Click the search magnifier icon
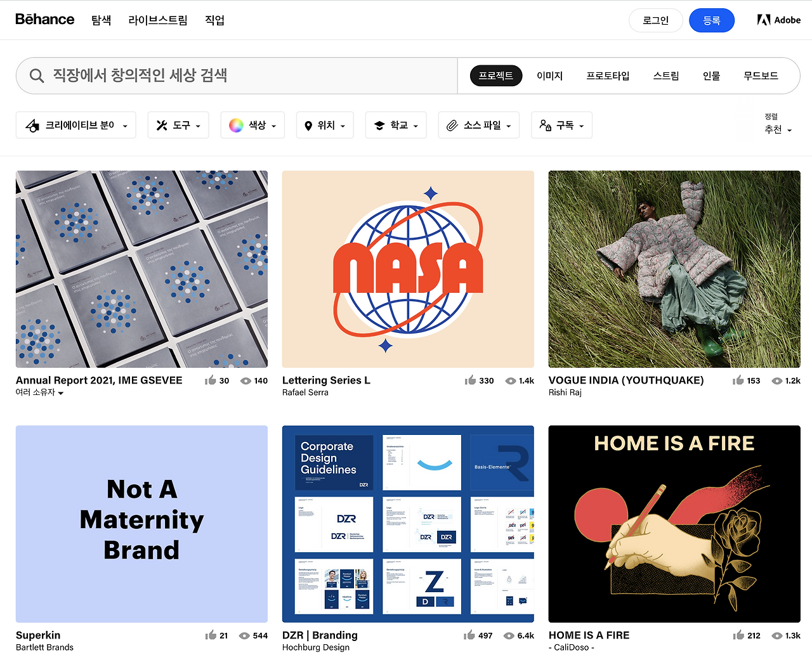Image resolution: width=812 pixels, height=667 pixels. click(x=37, y=76)
